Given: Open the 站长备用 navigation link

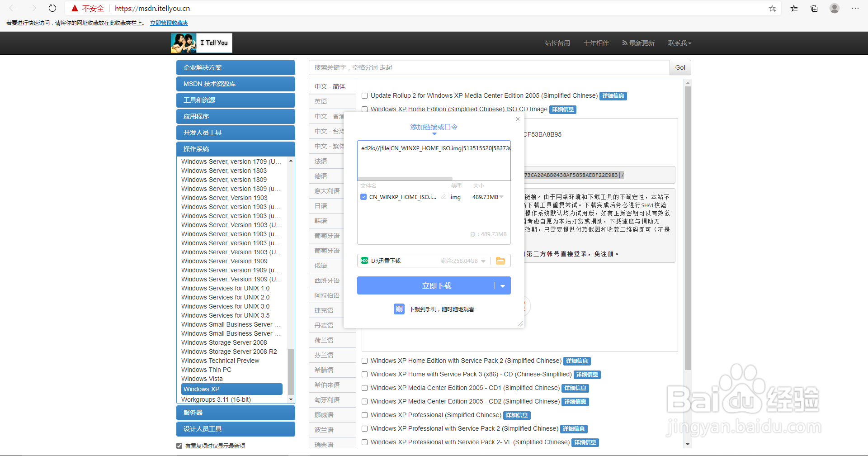Looking at the screenshot, I should (x=557, y=43).
